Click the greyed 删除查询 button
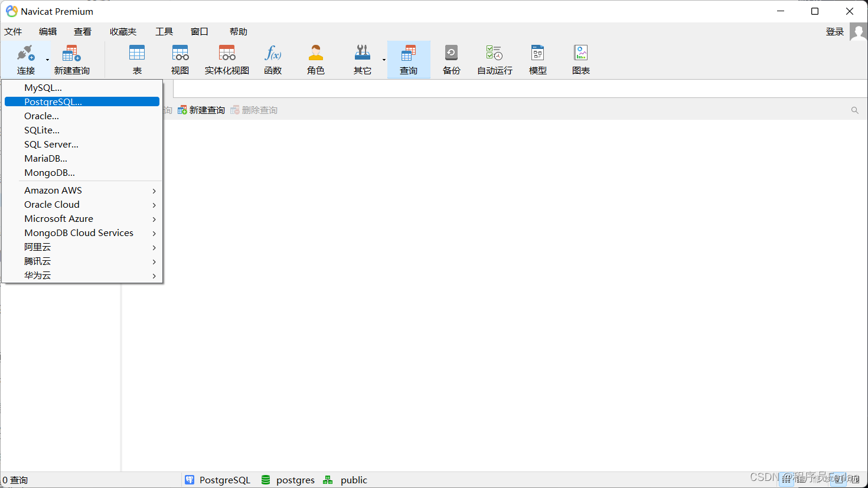The image size is (868, 488). 254,110
